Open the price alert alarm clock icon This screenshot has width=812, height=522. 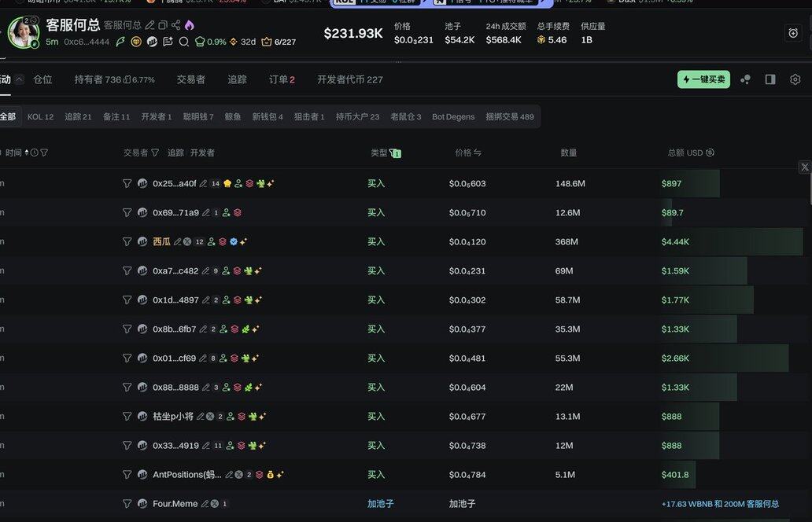(x=792, y=33)
